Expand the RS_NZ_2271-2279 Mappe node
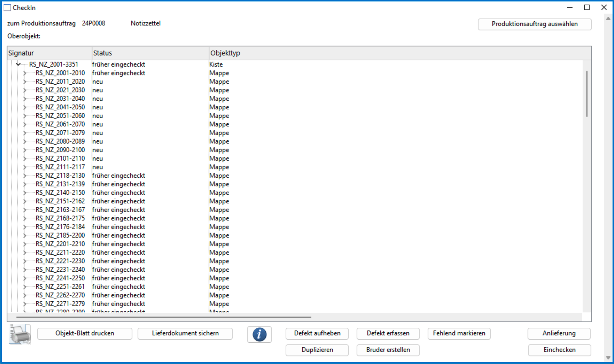 click(25, 304)
